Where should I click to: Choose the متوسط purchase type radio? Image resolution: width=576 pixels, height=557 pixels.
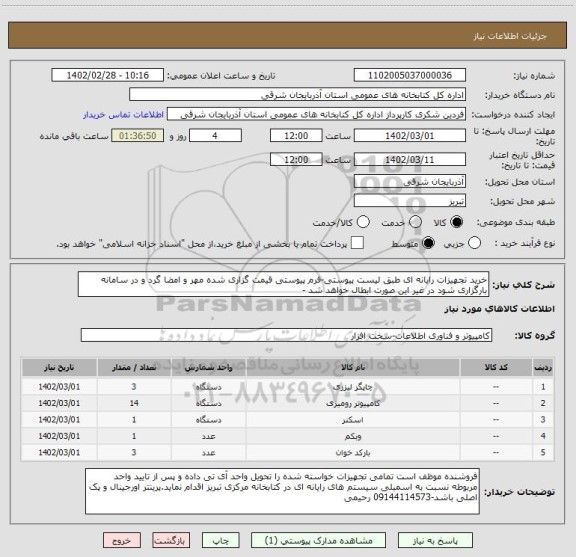coord(428,243)
